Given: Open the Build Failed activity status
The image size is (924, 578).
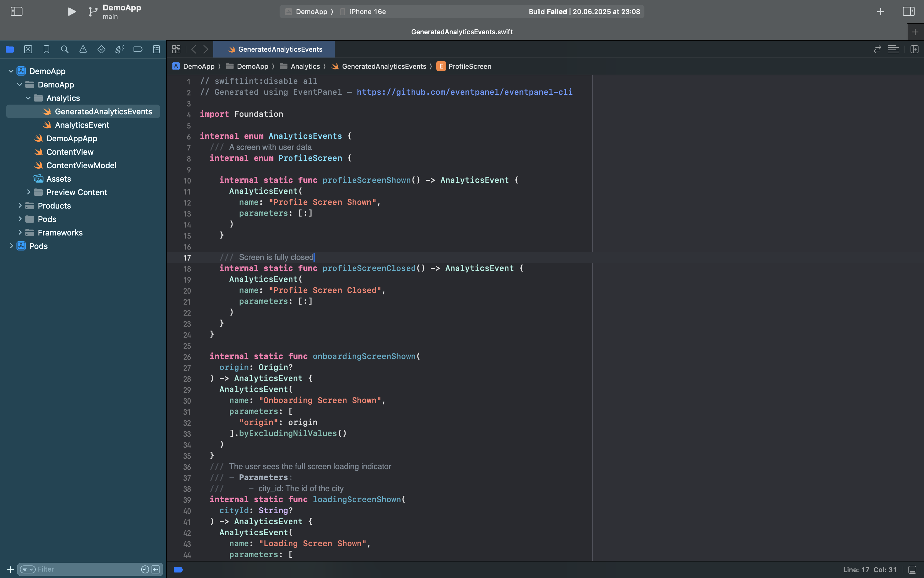Looking at the screenshot, I should 584,12.
